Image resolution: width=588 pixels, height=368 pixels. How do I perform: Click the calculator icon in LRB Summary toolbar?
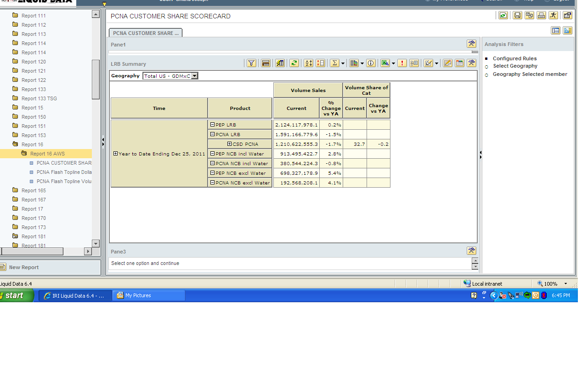point(266,63)
